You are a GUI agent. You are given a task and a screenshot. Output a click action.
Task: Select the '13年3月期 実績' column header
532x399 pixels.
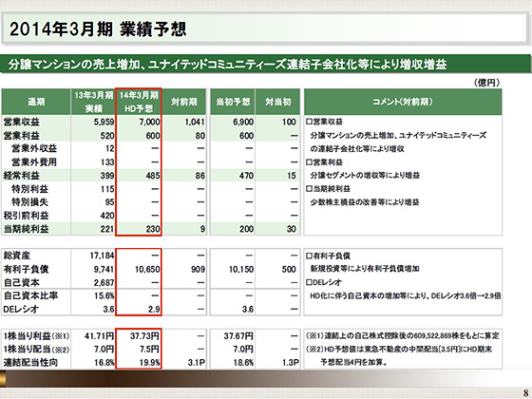coord(93,102)
